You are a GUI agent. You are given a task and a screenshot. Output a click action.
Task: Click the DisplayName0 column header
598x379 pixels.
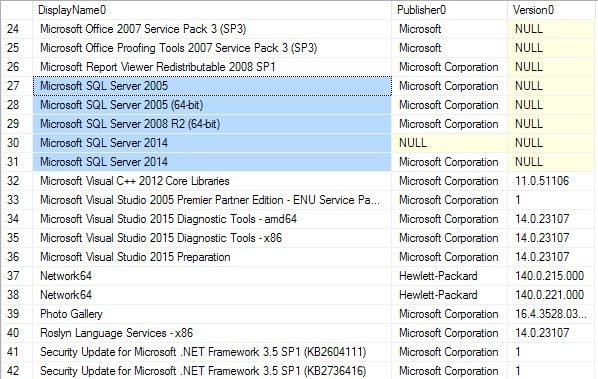coord(212,10)
